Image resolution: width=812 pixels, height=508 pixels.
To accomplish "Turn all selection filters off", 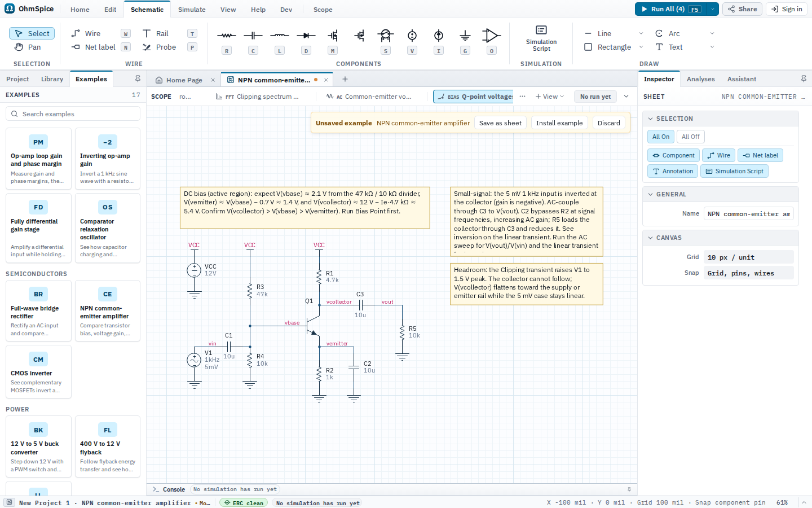I will (x=690, y=137).
